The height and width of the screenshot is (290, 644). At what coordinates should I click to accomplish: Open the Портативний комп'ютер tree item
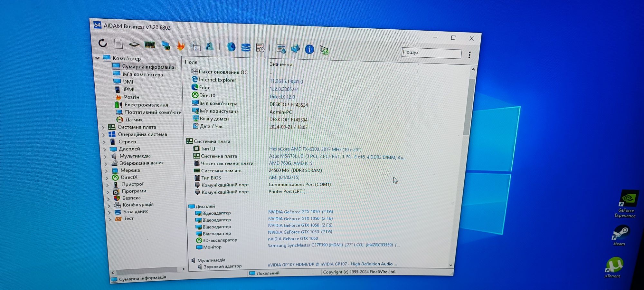[153, 112]
